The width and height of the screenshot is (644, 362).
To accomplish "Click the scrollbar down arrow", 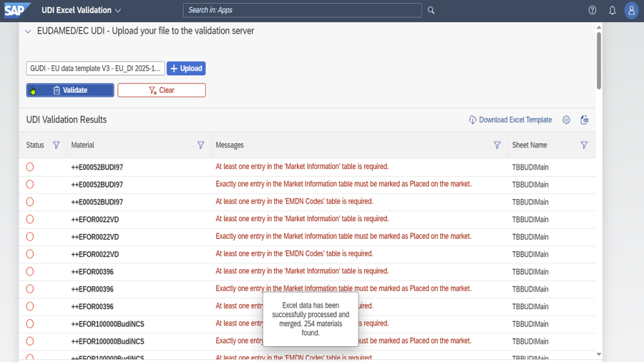I will [599, 354].
